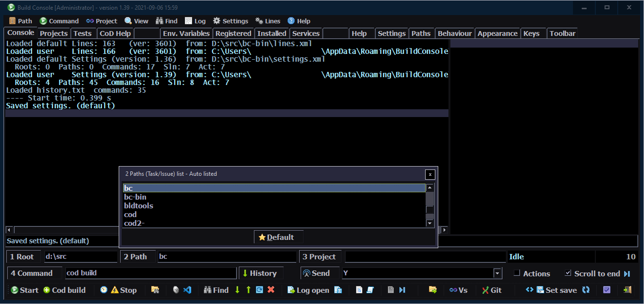This screenshot has width=644, height=304.
Task: Click the History button
Action: pos(261,273)
